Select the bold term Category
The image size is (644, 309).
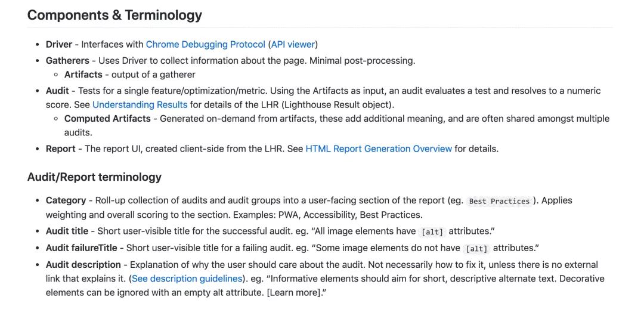click(66, 200)
